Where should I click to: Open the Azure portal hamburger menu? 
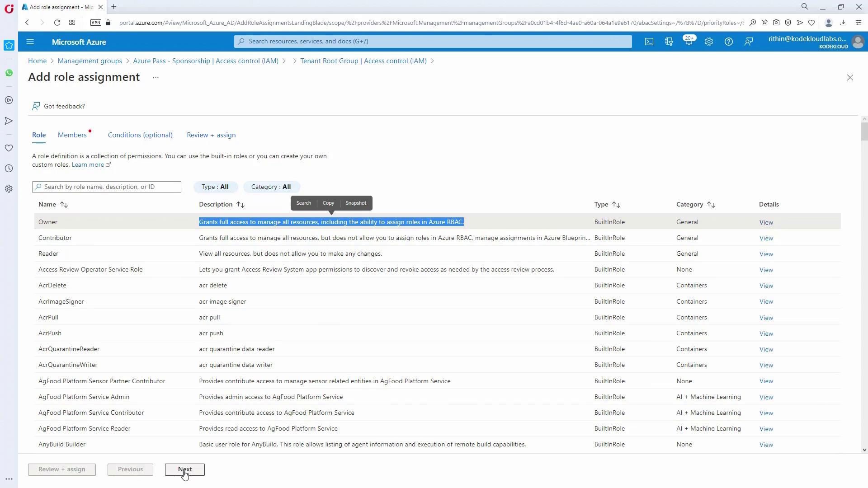[x=30, y=42]
